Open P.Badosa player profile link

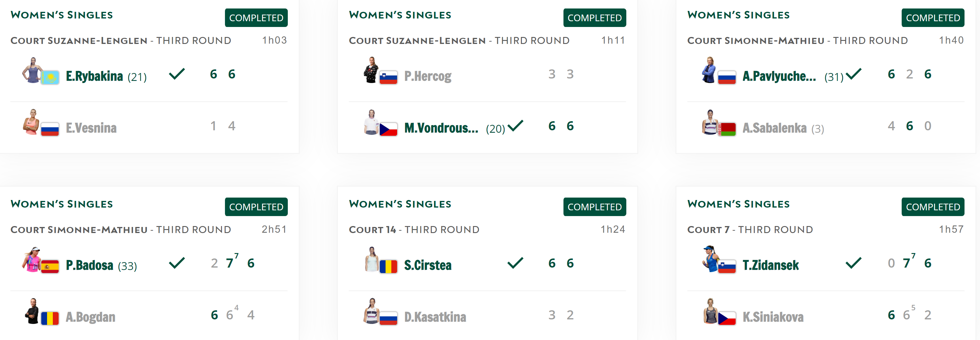click(89, 265)
